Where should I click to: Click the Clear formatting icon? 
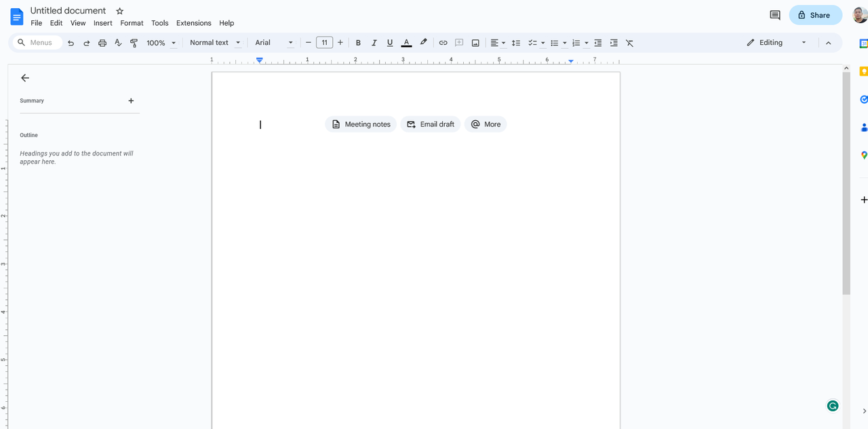click(629, 43)
